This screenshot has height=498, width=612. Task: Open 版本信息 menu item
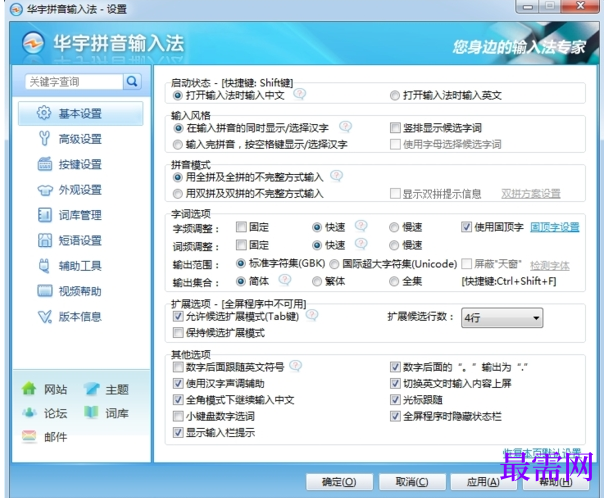pyautogui.click(x=79, y=317)
